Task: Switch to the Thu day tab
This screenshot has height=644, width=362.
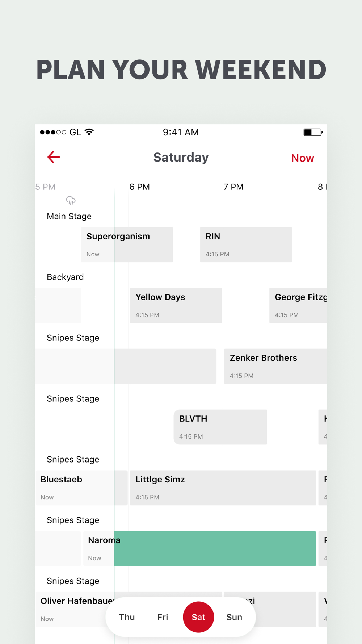Action: [x=127, y=617]
